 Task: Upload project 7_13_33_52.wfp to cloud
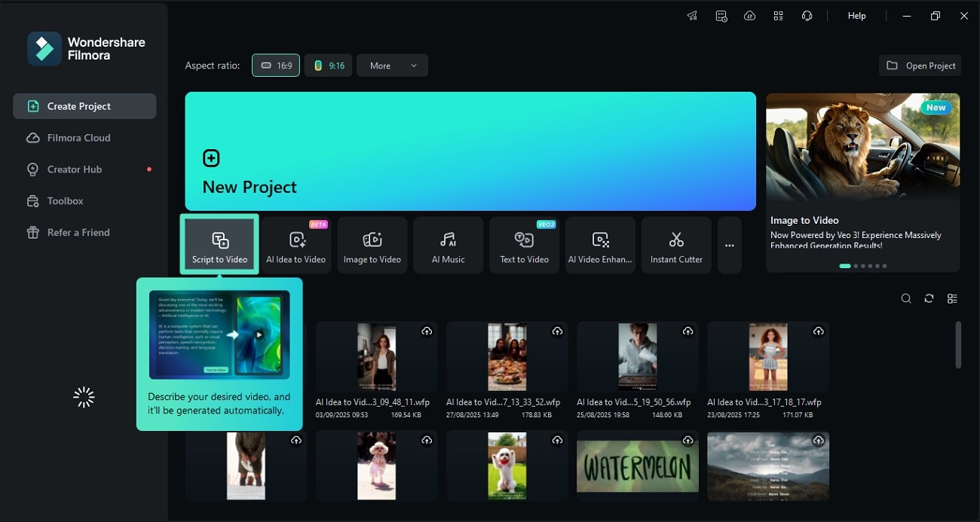click(557, 331)
